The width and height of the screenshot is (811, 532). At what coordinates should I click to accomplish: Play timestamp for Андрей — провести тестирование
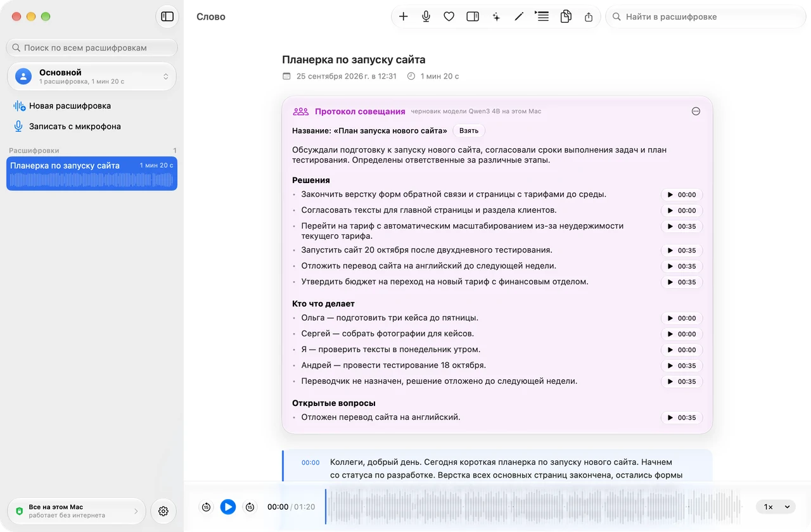682,365
